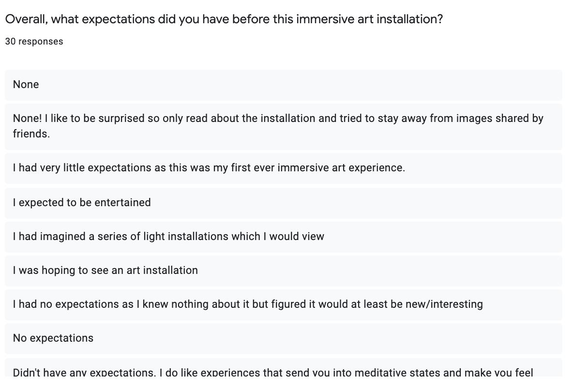Select the response mentioning "knew nothing about it"
The height and width of the screenshot is (392, 574).
point(248,304)
